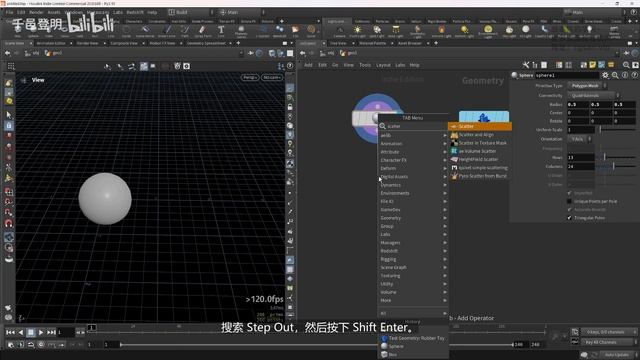The width and height of the screenshot is (640, 360).
Task: Open the Connectivity dropdown
Action: point(593,96)
